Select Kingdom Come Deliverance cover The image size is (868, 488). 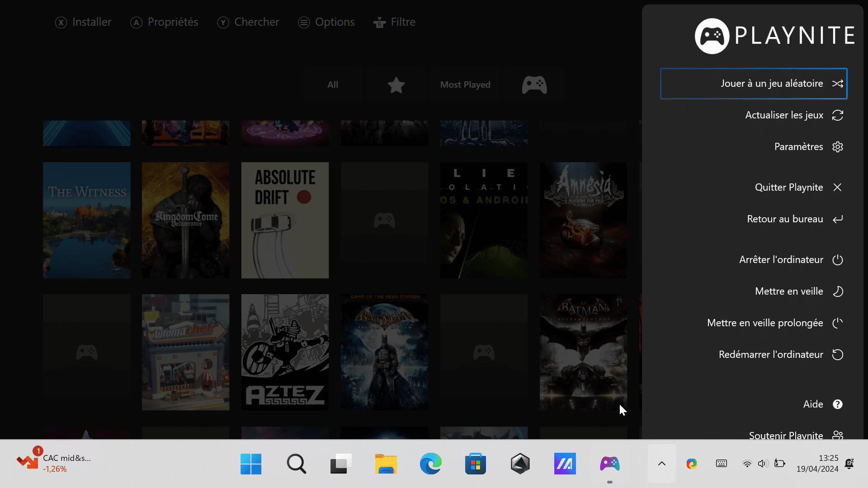pos(185,220)
